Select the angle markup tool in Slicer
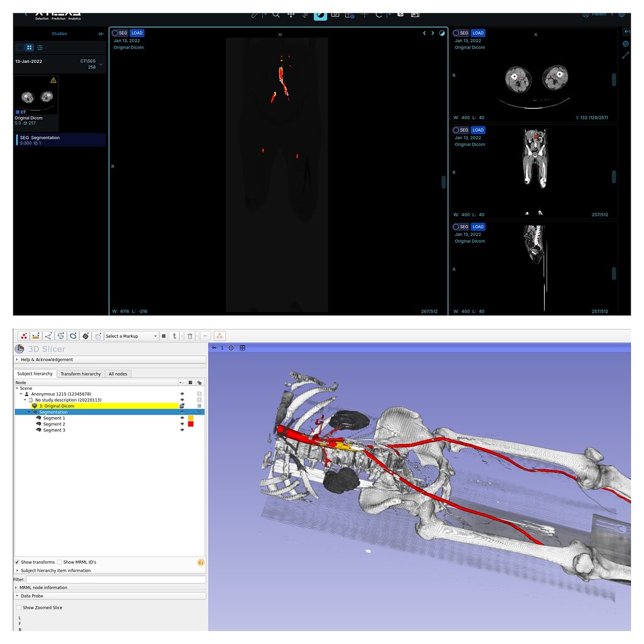The image size is (644, 644). (50, 335)
